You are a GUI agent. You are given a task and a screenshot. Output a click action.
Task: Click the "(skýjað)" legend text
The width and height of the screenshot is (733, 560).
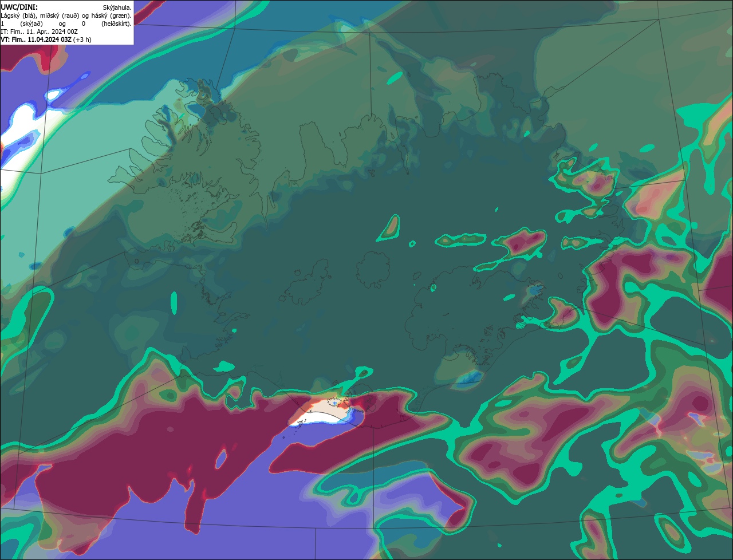pyautogui.click(x=31, y=24)
